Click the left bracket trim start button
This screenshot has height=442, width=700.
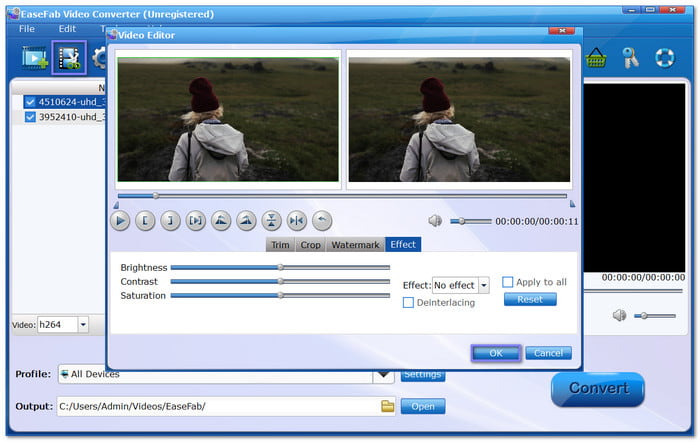pyautogui.click(x=145, y=221)
